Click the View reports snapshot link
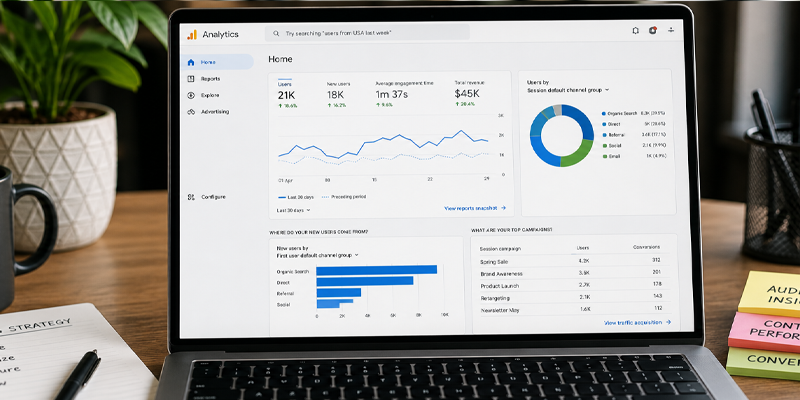Screen dimensions: 800x400 (x=475, y=208)
